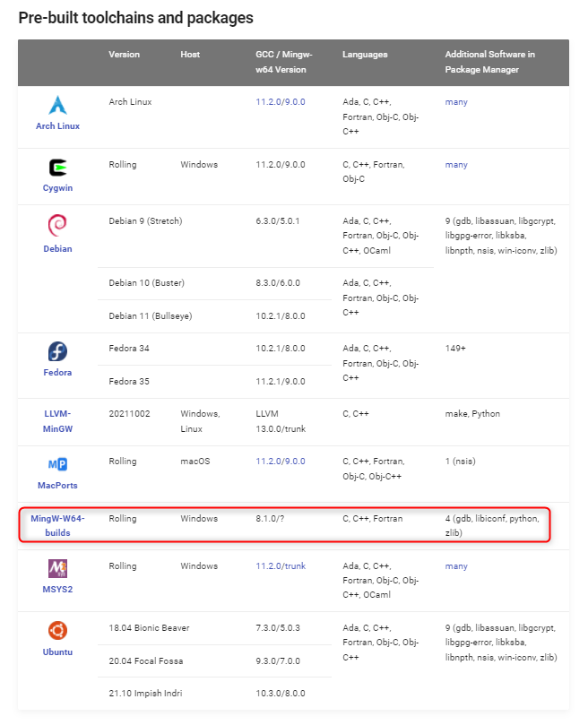Select '20.04 Focal Fossa' cell
This screenshot has height=725, width=588.
pyautogui.click(x=146, y=661)
